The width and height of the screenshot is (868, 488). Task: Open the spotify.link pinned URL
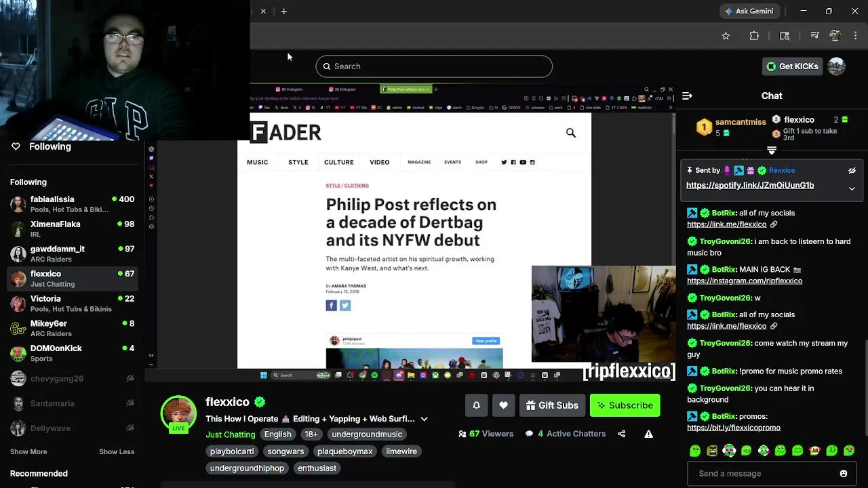click(750, 185)
